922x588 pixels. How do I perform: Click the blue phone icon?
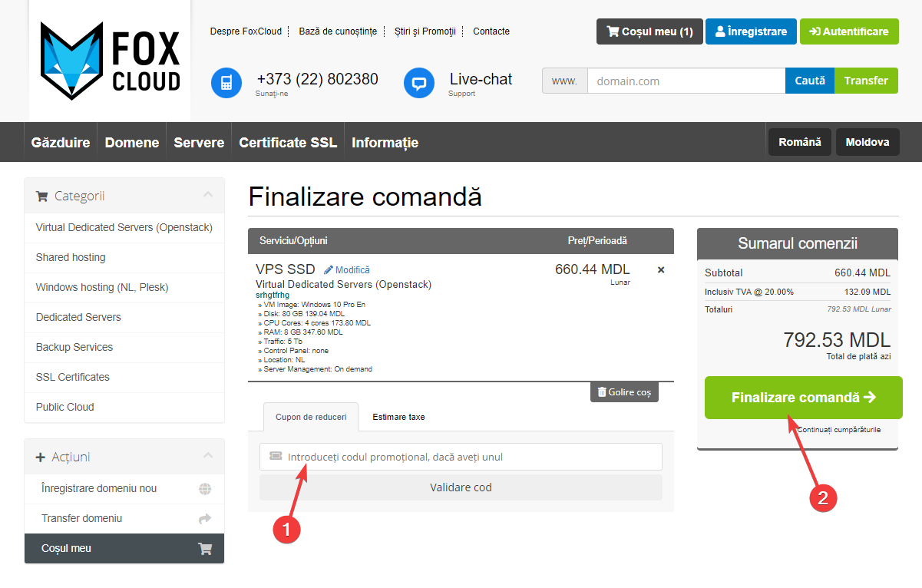click(226, 83)
